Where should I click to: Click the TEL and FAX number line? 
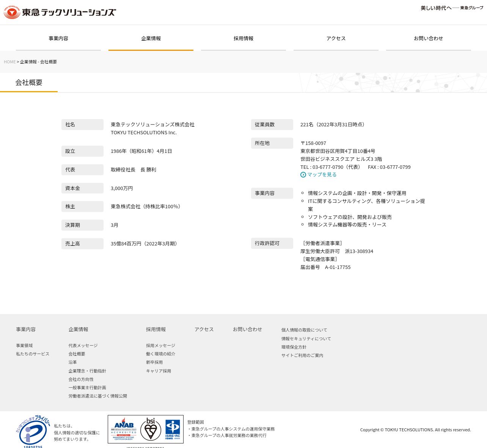coord(355,167)
